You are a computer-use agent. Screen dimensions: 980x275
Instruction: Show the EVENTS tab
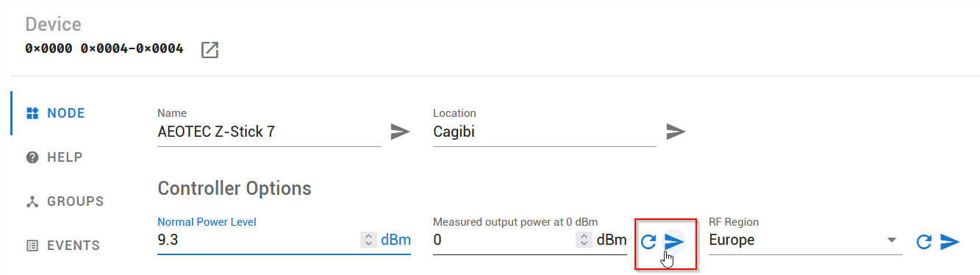63,246
